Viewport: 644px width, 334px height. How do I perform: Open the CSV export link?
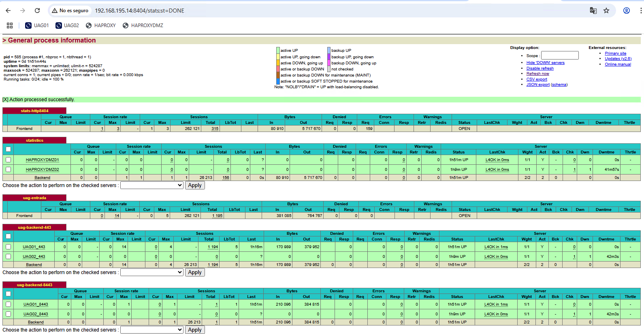(537, 79)
